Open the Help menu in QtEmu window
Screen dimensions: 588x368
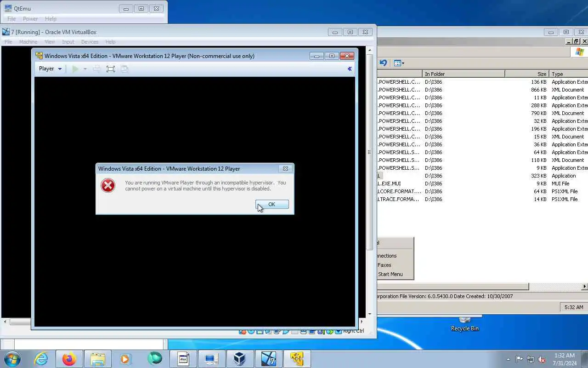(x=51, y=19)
